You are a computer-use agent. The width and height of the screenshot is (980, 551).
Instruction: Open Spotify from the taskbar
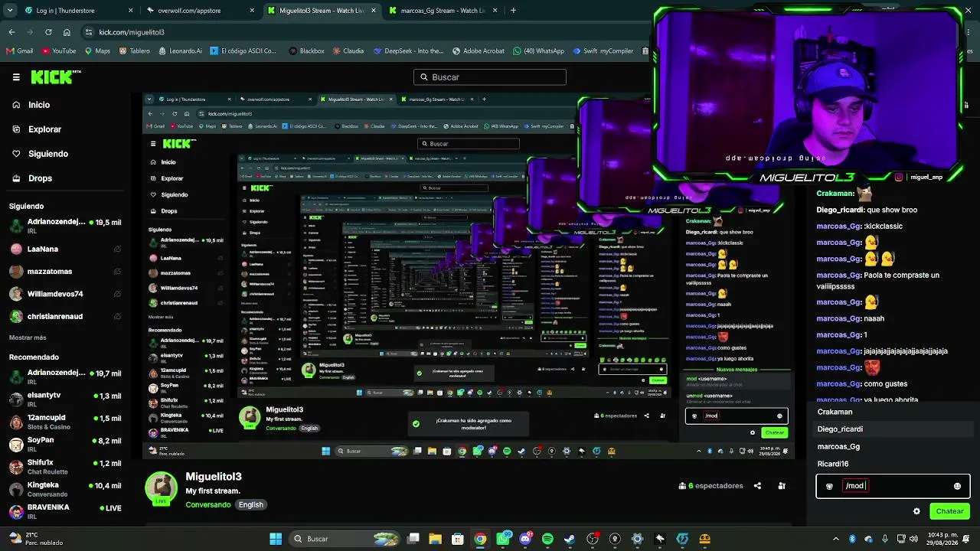(x=547, y=539)
